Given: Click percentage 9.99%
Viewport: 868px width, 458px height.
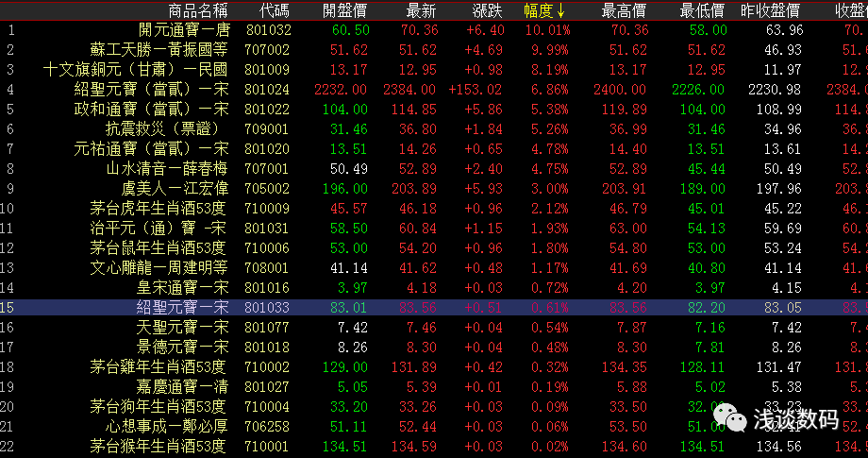Looking at the screenshot, I should click(x=550, y=50).
